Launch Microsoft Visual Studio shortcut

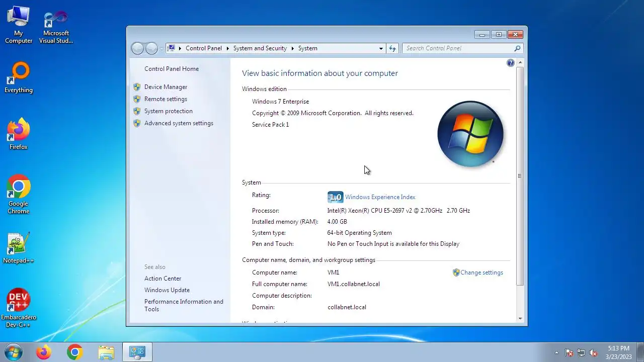[56, 28]
